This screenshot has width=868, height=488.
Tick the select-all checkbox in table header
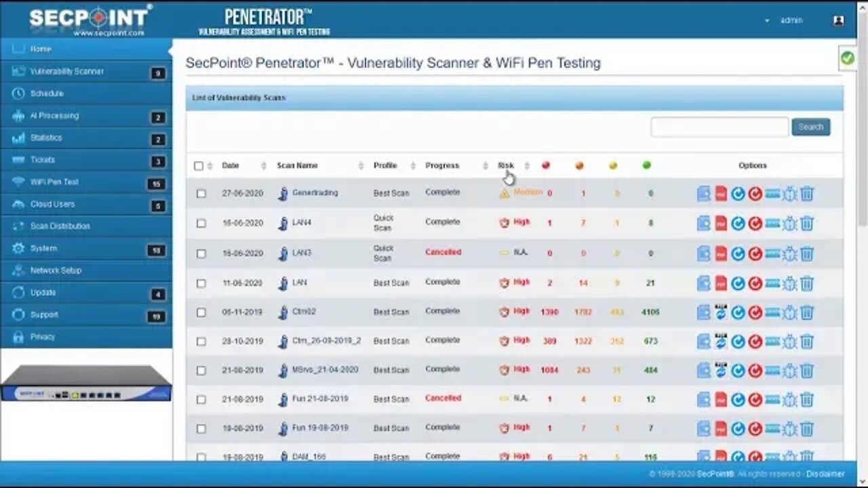click(199, 165)
